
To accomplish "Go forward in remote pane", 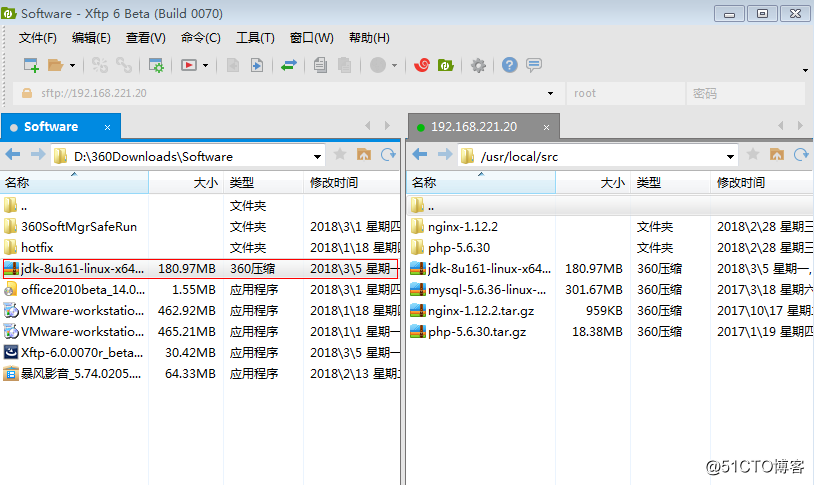I will 445,154.
